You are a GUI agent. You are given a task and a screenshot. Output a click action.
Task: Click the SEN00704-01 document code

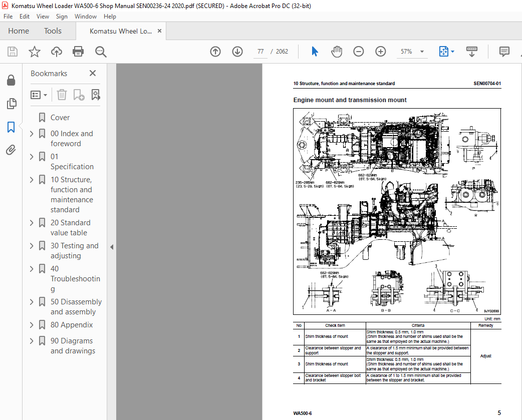coord(487,84)
